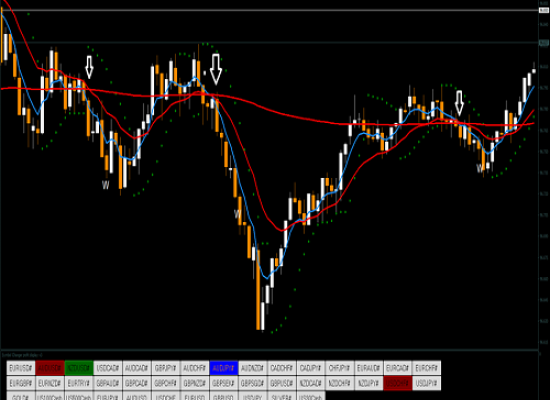The height and width of the screenshot is (400, 550).
Task: Switch chart to EURUSD# symbol
Action: (21, 368)
